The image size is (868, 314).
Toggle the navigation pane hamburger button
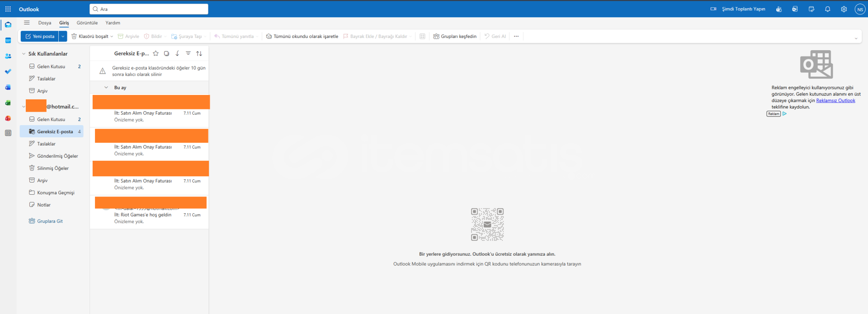pos(27,23)
